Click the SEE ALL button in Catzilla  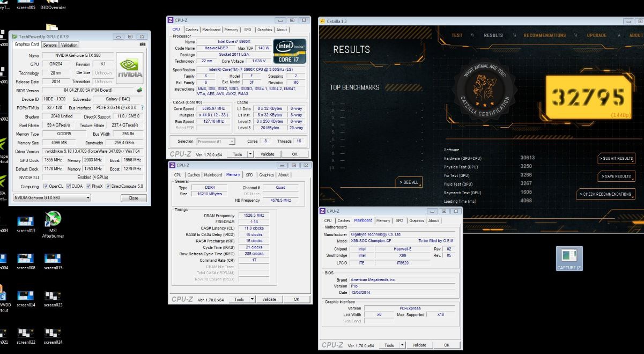(408, 182)
